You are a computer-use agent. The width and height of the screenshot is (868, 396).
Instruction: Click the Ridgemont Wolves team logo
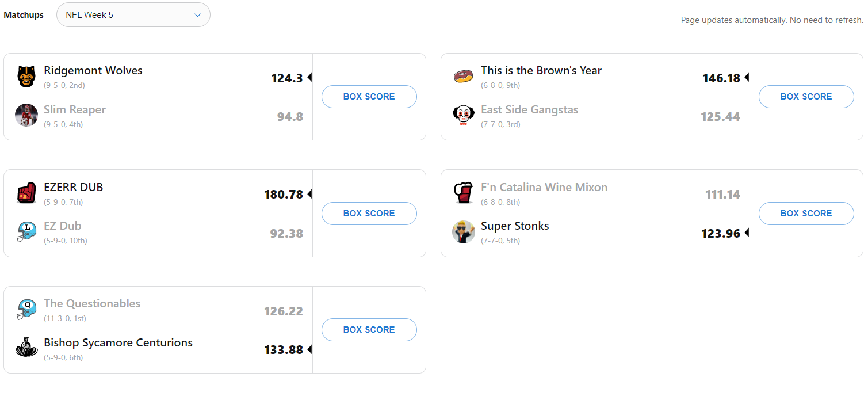(26, 77)
